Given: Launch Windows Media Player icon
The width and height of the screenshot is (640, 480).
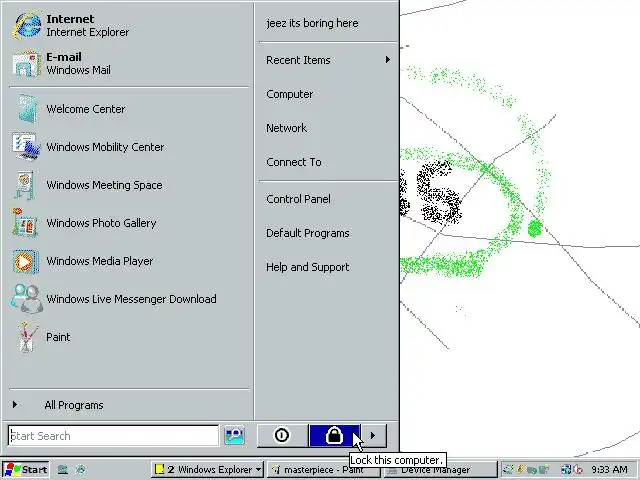Looking at the screenshot, I should coord(25,261).
